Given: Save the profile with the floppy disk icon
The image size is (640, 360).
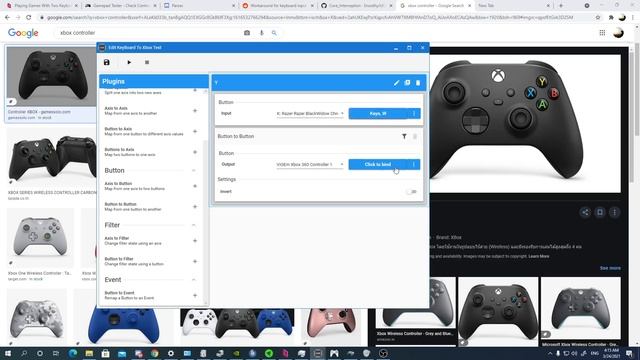Looking at the screenshot, I should (107, 62).
